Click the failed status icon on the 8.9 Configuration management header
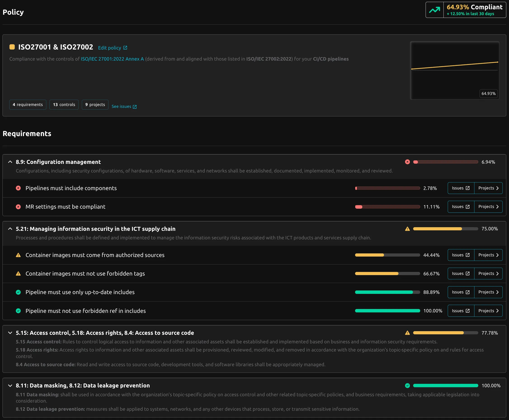This screenshot has width=509, height=420. 407,162
